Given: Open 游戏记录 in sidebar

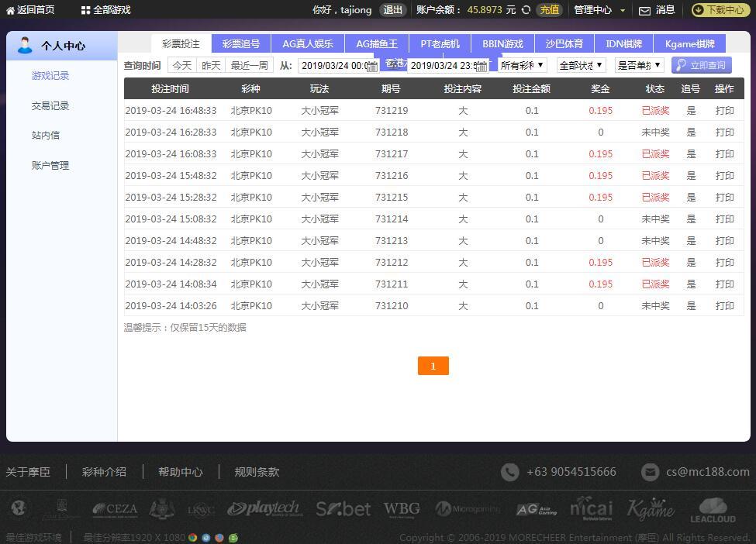Looking at the screenshot, I should (x=50, y=76).
